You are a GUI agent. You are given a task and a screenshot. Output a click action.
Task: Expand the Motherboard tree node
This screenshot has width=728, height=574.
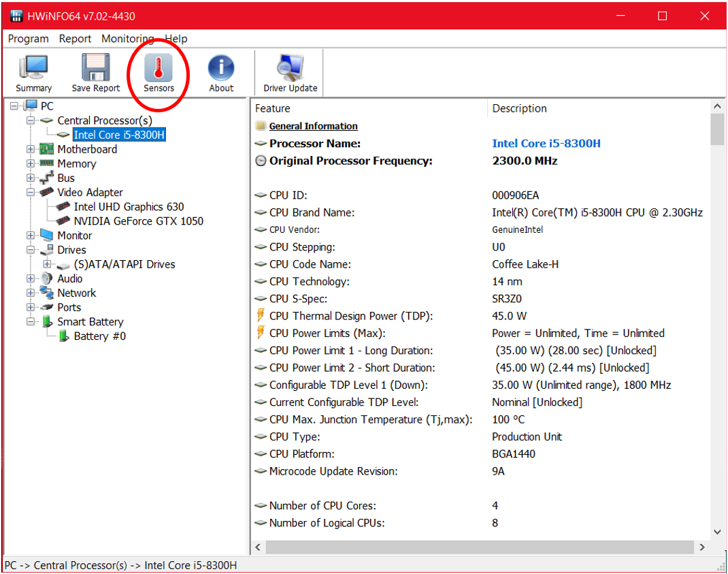tap(31, 150)
